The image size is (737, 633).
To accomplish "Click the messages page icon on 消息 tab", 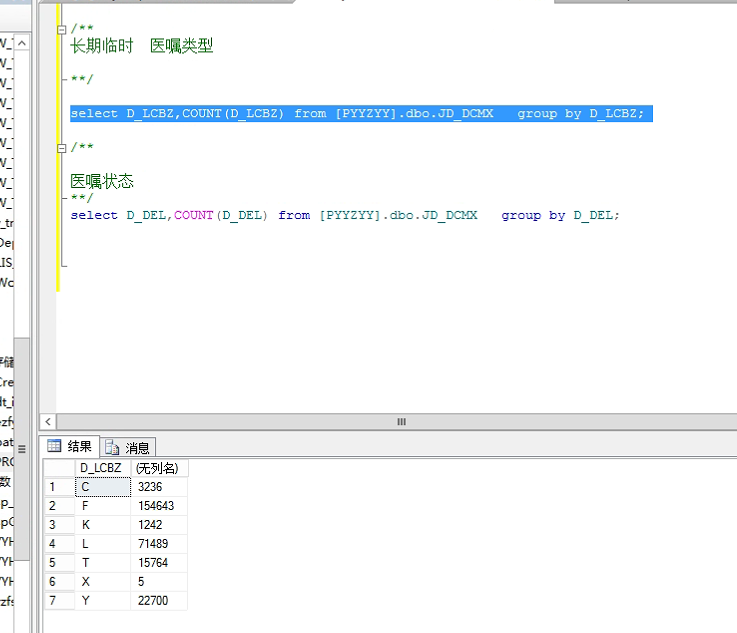I will click(112, 447).
